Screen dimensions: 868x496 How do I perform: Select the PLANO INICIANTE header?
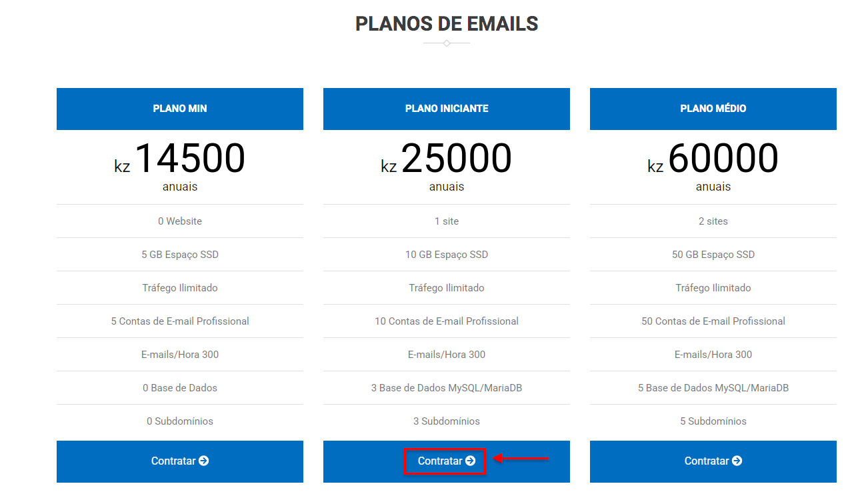[x=447, y=109]
